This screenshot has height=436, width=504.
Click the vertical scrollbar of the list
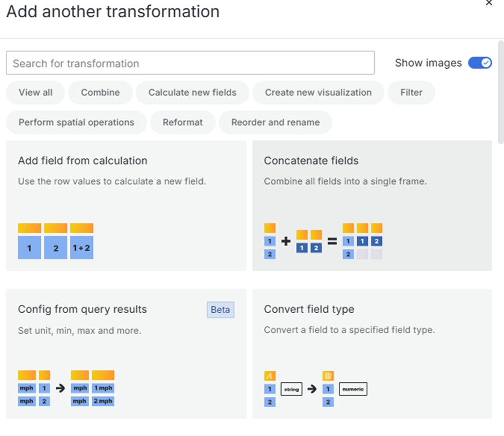click(x=500, y=91)
